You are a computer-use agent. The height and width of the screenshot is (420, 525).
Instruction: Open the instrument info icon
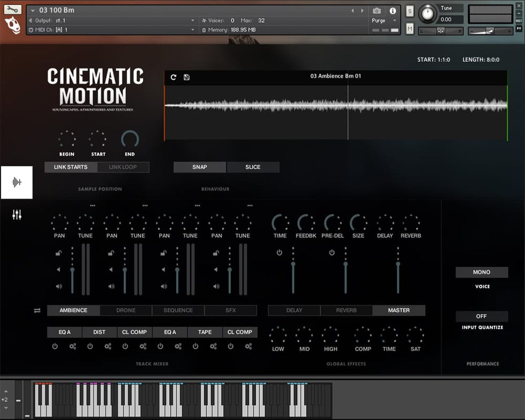[x=393, y=11]
